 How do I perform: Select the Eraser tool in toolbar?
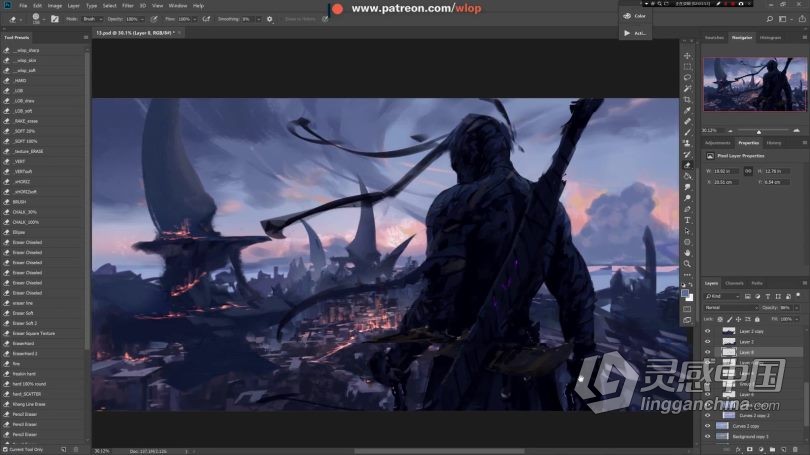coord(687,165)
